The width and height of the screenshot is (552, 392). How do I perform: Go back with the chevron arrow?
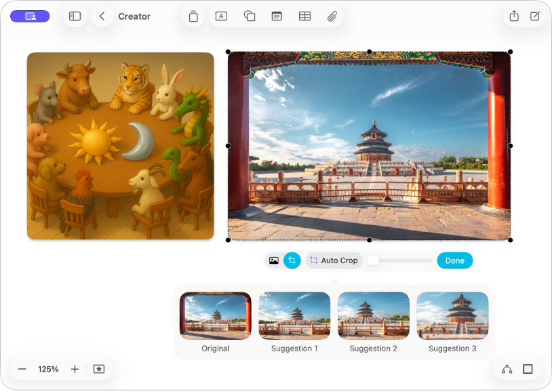102,16
